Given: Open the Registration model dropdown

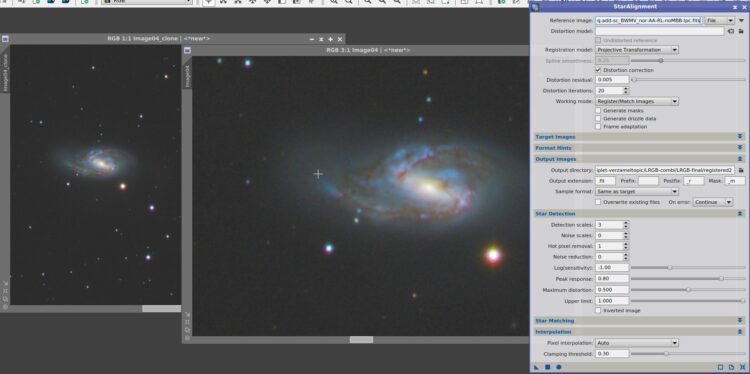Looking at the screenshot, I should tap(637, 50).
